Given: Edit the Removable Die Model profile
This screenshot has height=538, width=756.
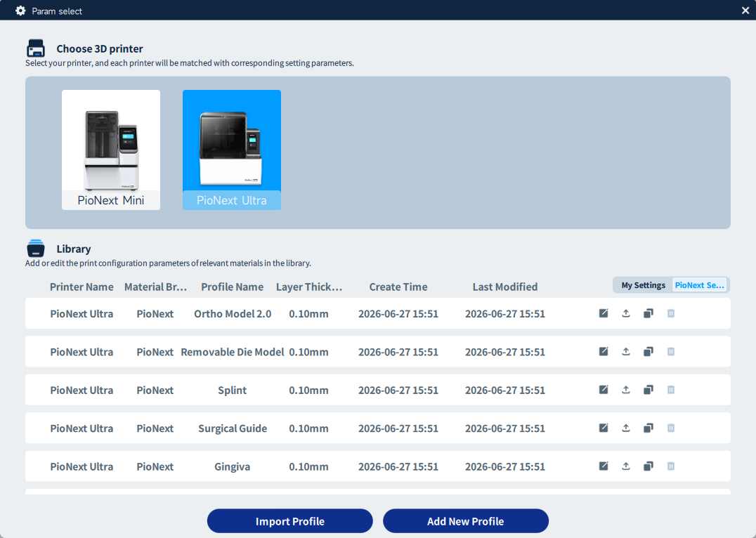Looking at the screenshot, I should [603, 351].
